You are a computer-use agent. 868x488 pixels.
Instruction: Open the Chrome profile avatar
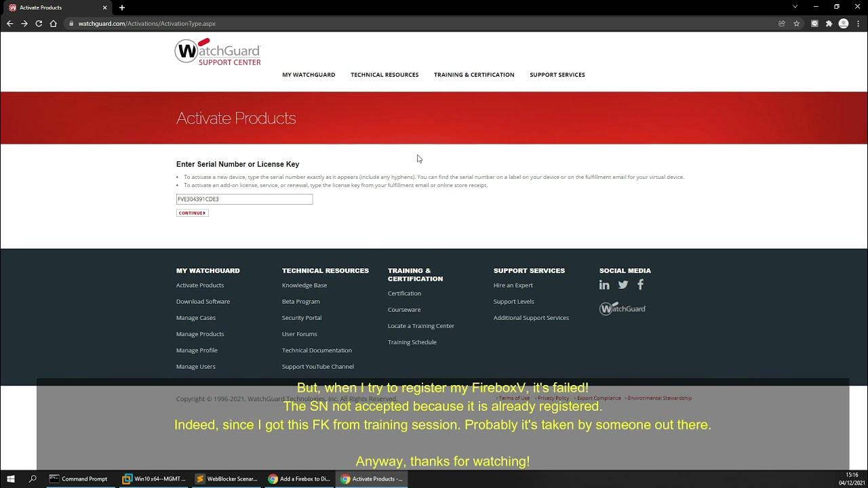[x=844, y=23]
